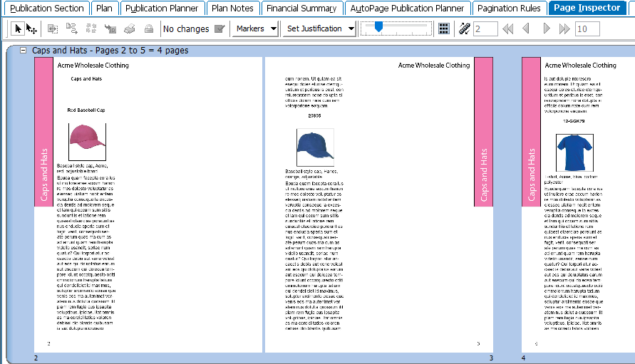Open the Markers dropdown

(x=256, y=29)
